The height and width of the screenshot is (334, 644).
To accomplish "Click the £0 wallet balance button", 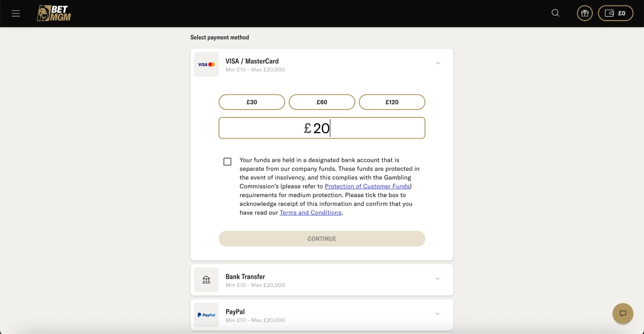I will (x=615, y=13).
